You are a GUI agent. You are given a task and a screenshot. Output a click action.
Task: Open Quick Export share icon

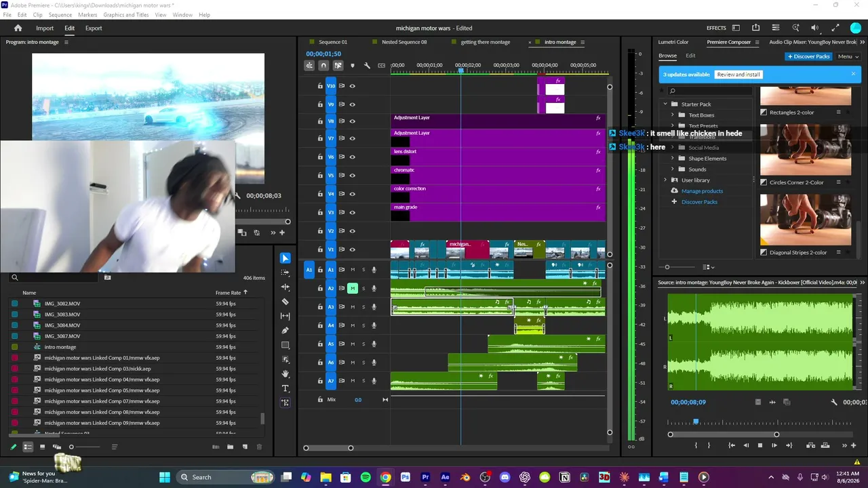[755, 28]
